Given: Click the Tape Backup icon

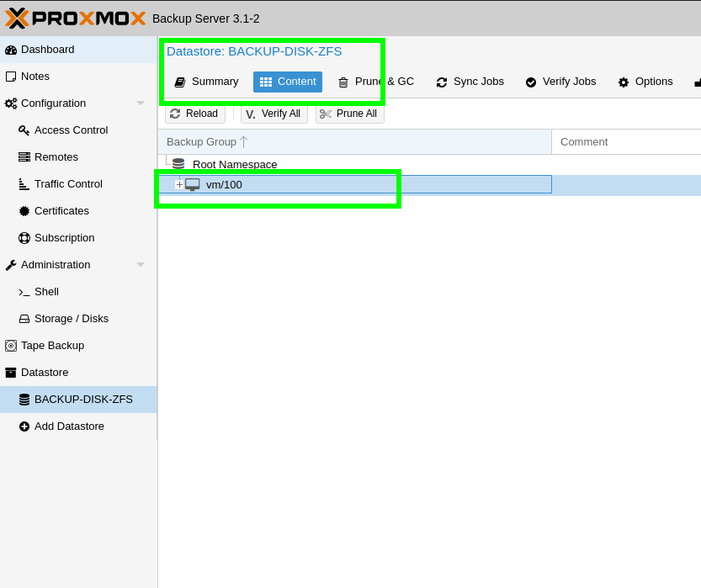Looking at the screenshot, I should (11, 346).
